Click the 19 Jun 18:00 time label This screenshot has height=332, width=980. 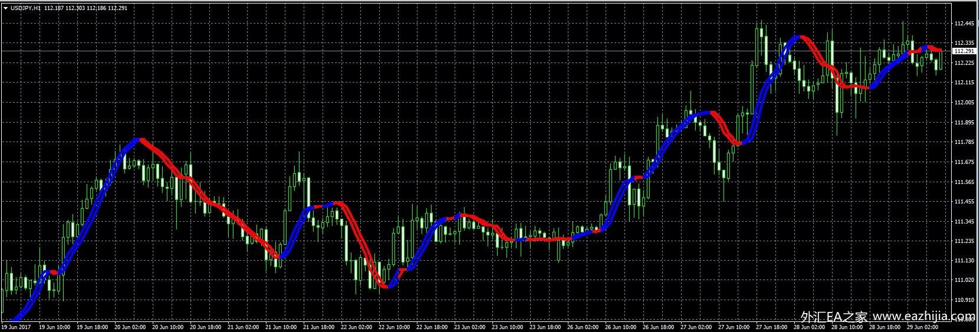coord(93,327)
